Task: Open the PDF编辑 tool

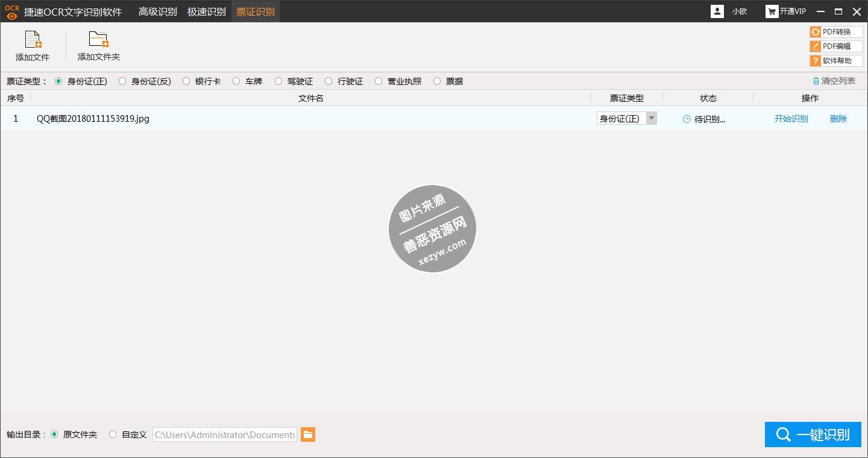Action: click(x=835, y=46)
